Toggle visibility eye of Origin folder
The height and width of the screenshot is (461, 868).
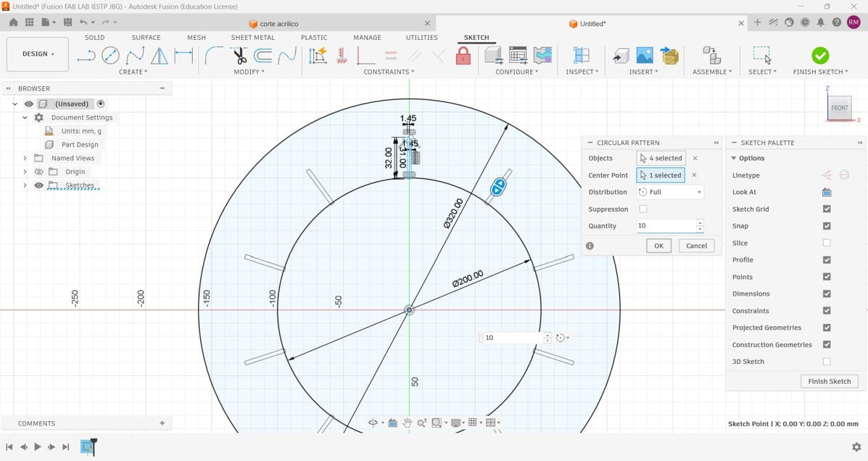38,172
